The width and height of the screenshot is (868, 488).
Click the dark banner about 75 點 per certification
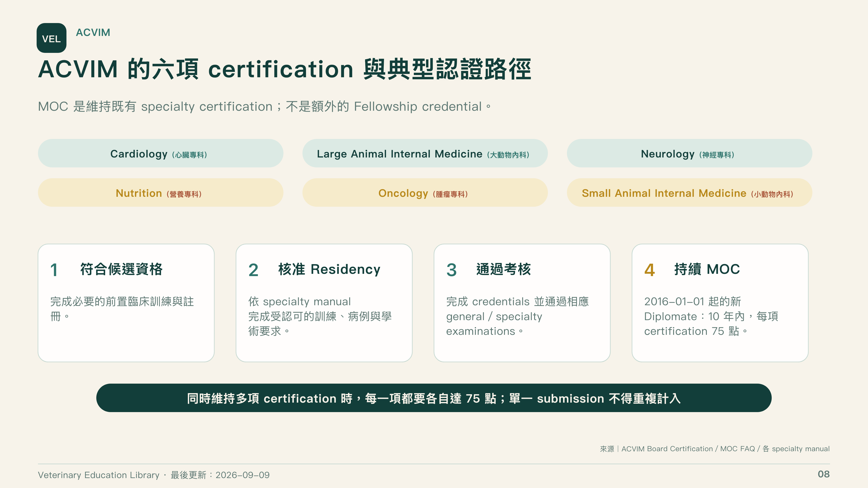pyautogui.click(x=434, y=398)
